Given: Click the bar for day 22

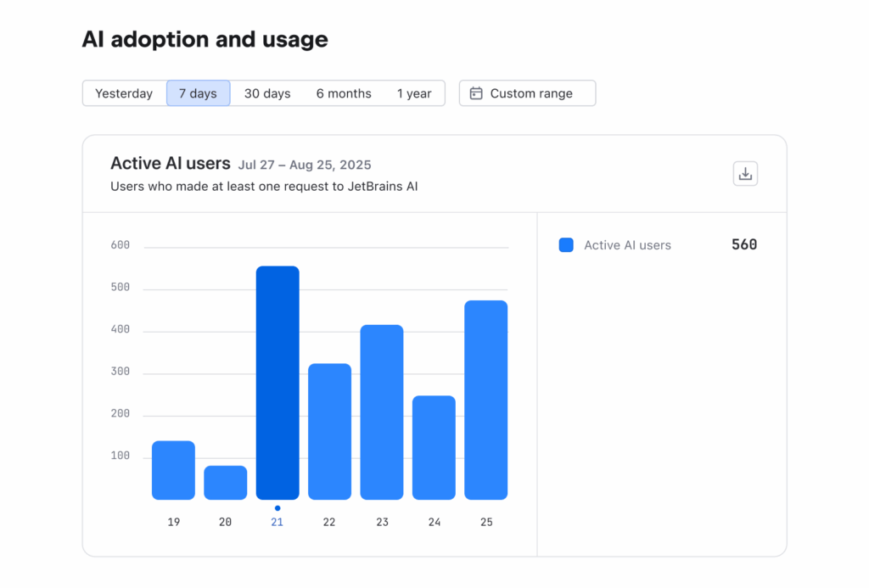Looking at the screenshot, I should click(x=329, y=431).
